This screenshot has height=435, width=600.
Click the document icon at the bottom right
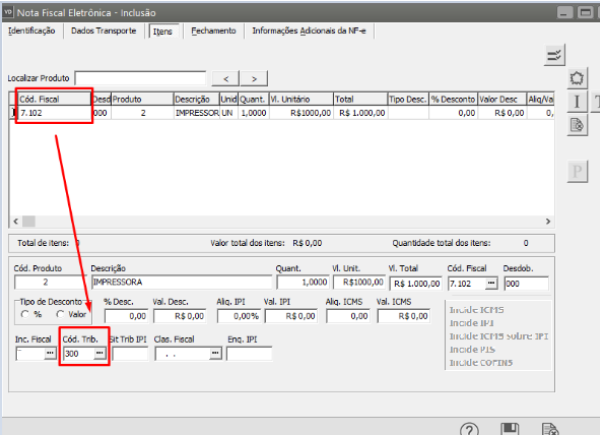(x=549, y=427)
